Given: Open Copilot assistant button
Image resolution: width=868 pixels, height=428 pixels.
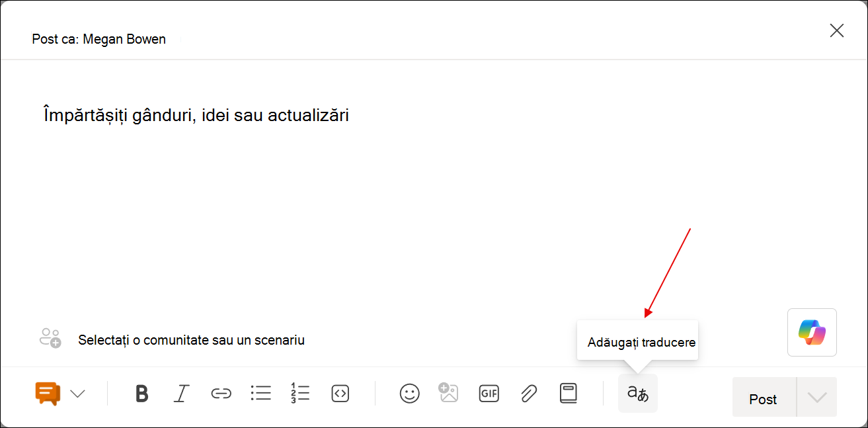Looking at the screenshot, I should (812, 332).
